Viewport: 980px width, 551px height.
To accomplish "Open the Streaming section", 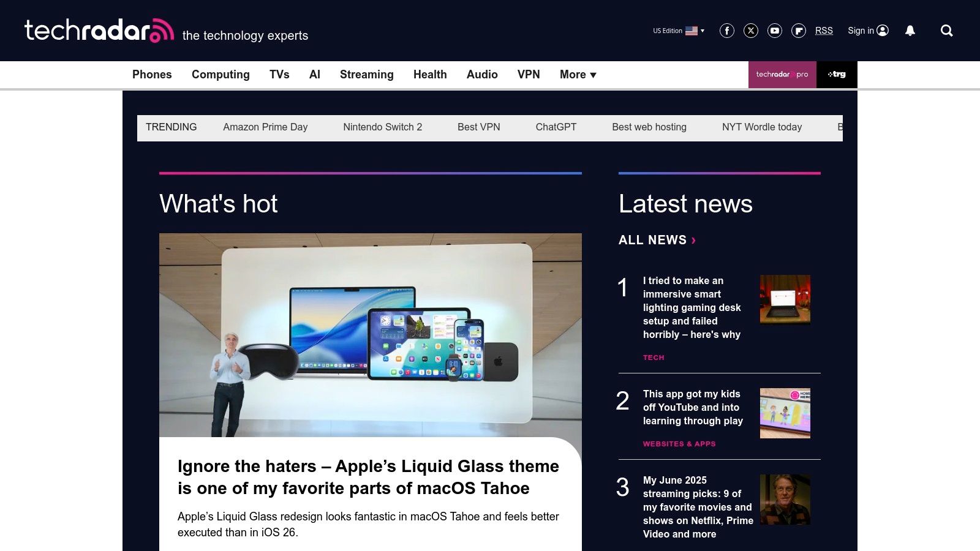I will click(x=367, y=75).
